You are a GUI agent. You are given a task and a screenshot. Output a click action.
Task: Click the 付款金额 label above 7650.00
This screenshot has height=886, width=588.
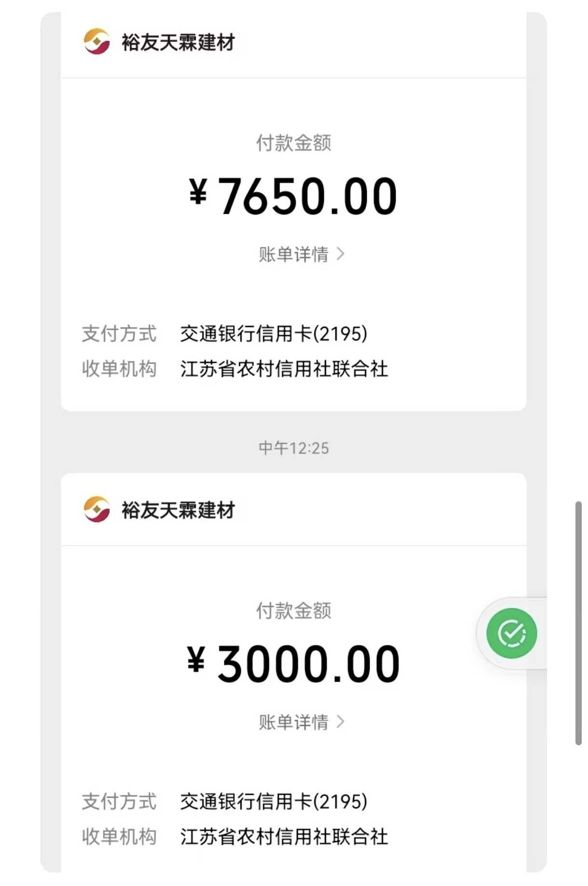click(x=294, y=143)
